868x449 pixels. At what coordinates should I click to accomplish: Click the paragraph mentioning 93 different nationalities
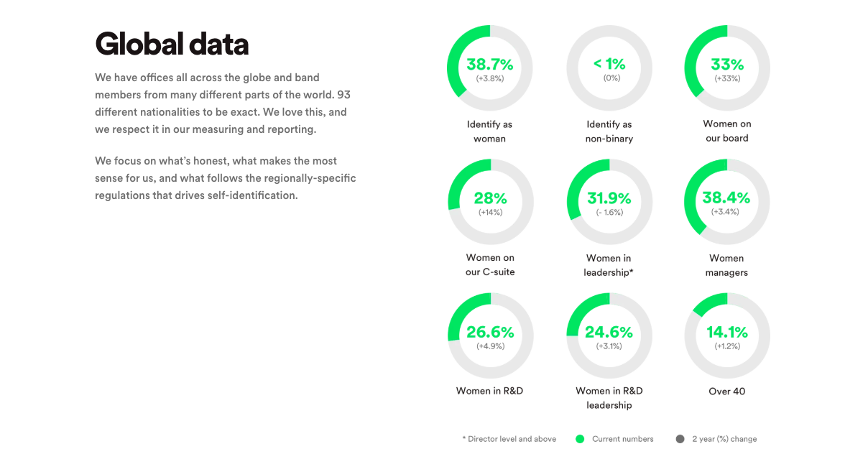point(223,103)
